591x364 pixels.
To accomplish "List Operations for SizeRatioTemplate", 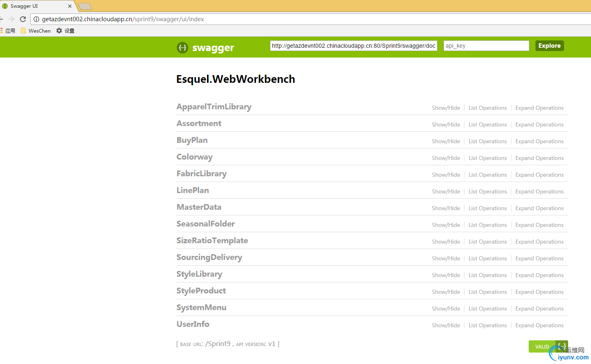I will click(x=488, y=242).
